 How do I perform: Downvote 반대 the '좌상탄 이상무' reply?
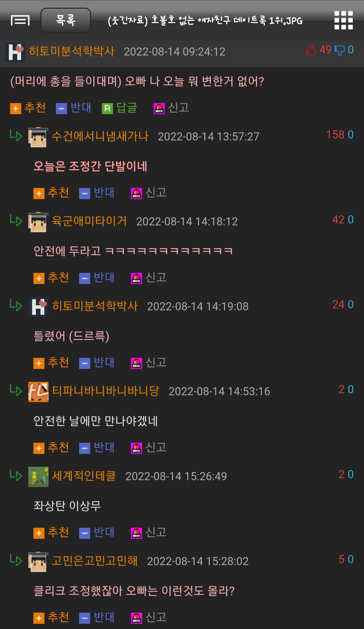[97, 533]
